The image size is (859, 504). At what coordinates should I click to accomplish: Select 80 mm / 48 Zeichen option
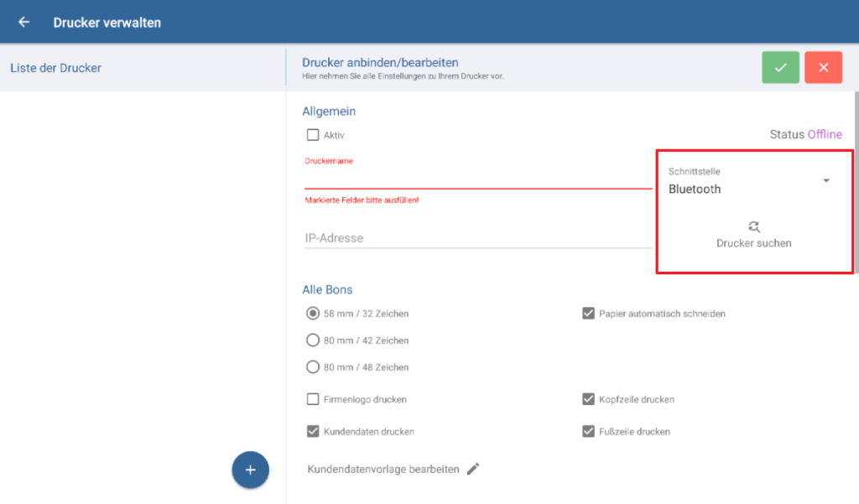(313, 367)
